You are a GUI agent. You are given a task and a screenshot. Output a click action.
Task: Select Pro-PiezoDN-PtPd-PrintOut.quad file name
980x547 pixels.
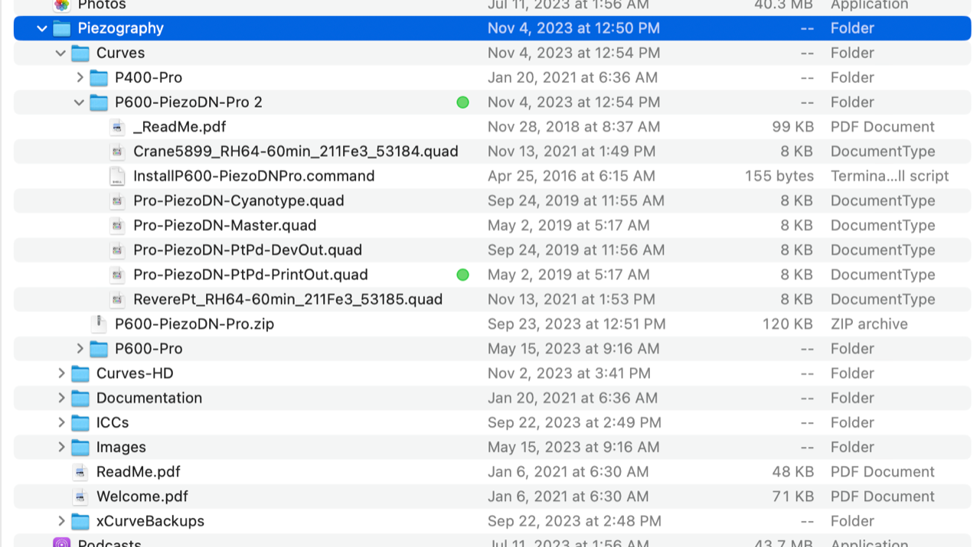(250, 275)
